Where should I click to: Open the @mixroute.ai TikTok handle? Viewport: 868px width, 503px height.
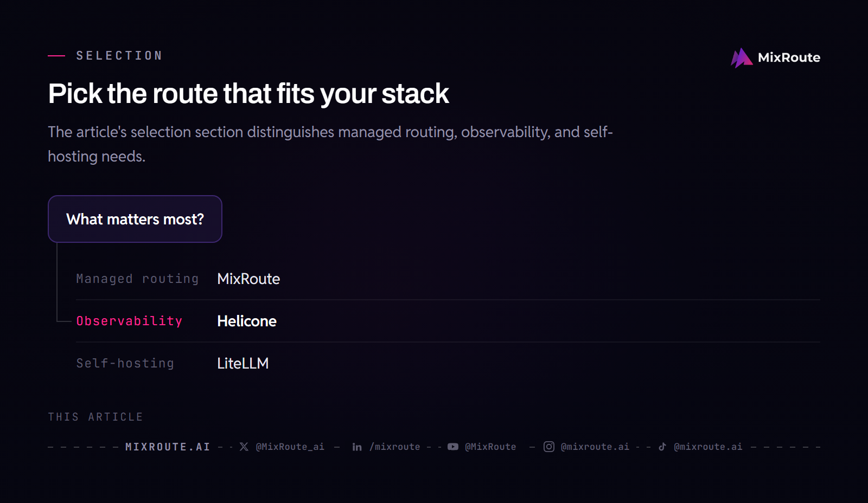coord(708,447)
